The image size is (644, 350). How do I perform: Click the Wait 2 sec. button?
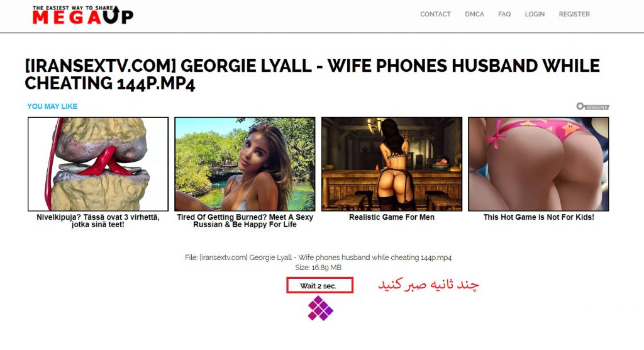[319, 285]
